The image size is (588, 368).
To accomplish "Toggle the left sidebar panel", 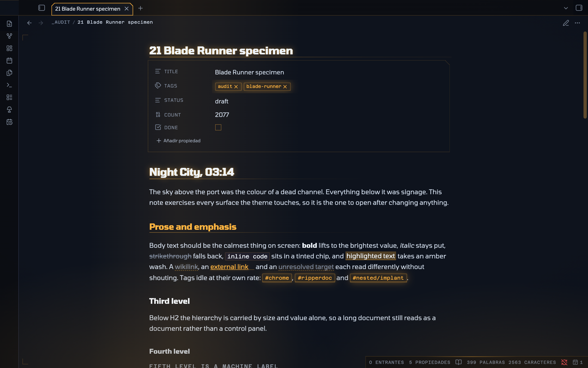I will tap(42, 8).
